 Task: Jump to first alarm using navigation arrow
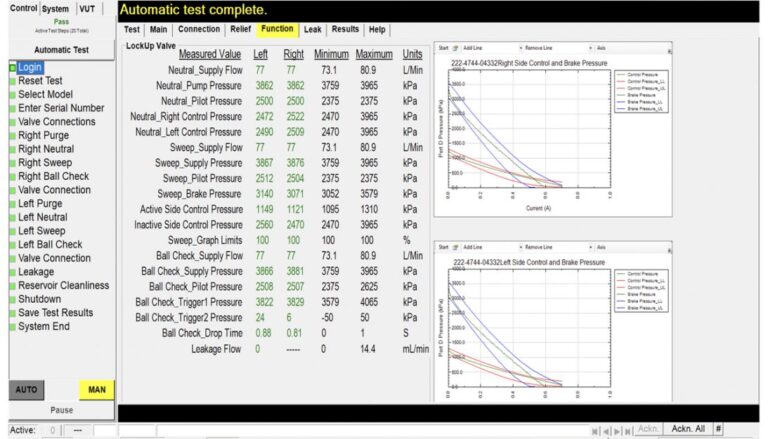coord(597,430)
